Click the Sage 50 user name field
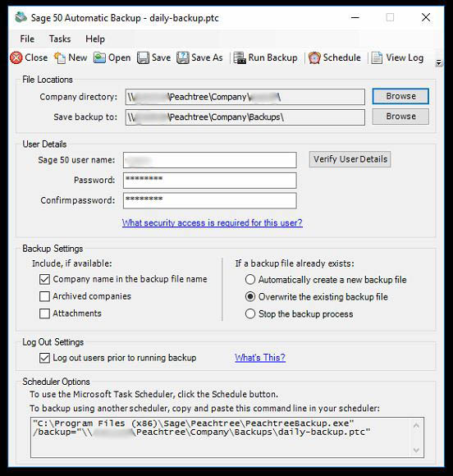The image size is (453, 476). 210,160
